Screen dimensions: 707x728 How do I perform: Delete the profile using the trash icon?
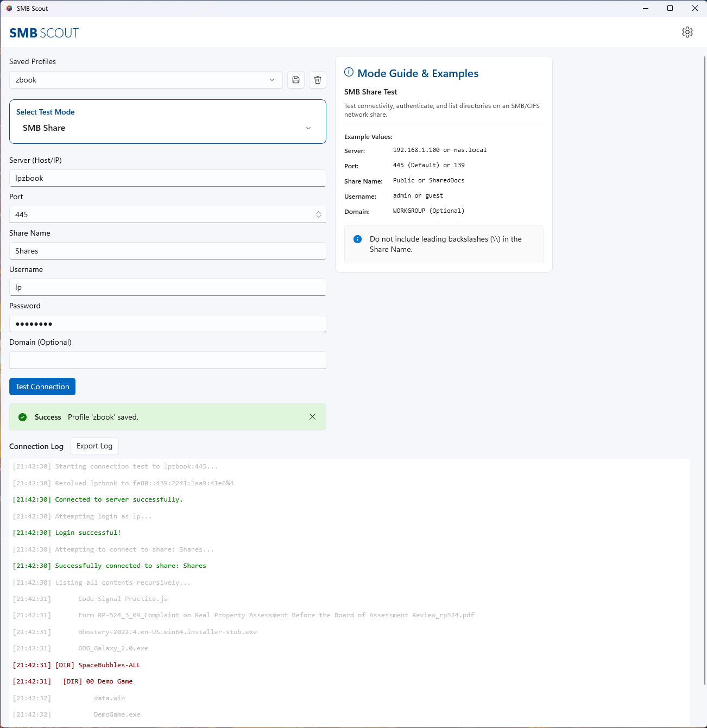[x=318, y=80]
